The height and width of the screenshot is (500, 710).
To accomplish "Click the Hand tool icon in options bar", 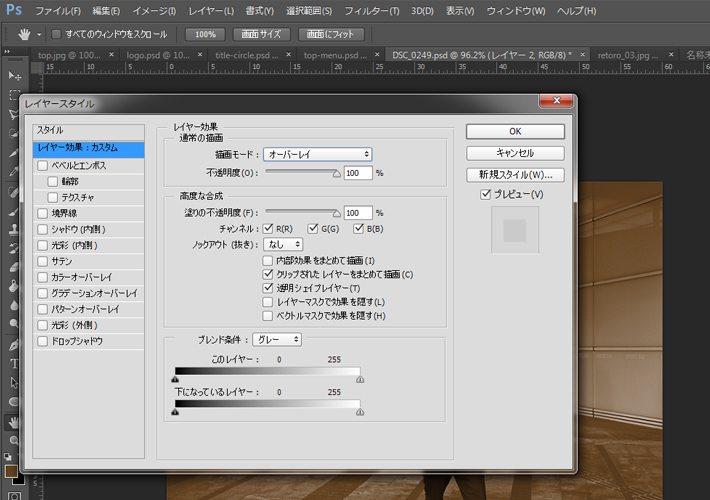I will 24,34.
